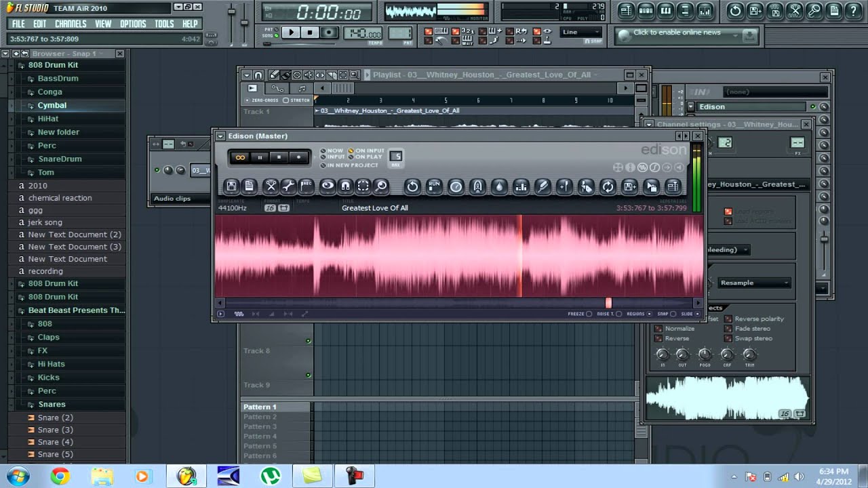The image size is (868, 488).
Task: Click the main transport Play button
Action: click(x=291, y=33)
